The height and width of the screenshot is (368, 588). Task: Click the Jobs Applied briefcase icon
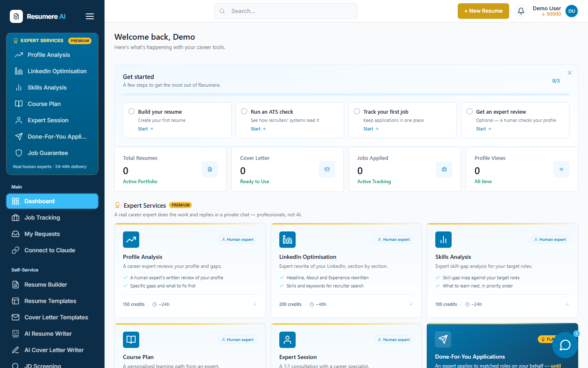coord(444,169)
